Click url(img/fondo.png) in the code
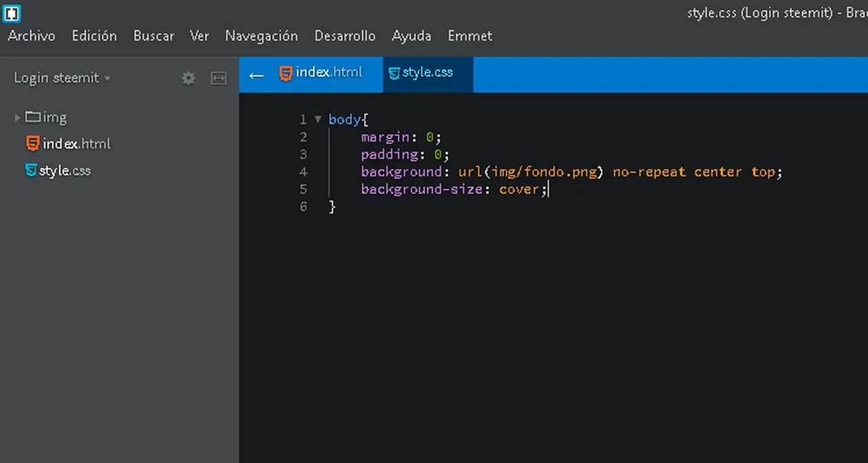 coord(532,172)
